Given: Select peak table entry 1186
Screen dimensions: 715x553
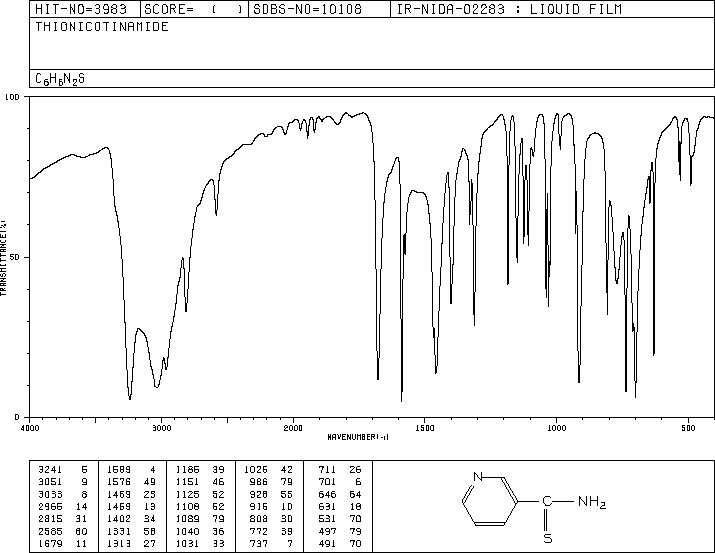Looking at the screenshot, I should coord(187,470).
